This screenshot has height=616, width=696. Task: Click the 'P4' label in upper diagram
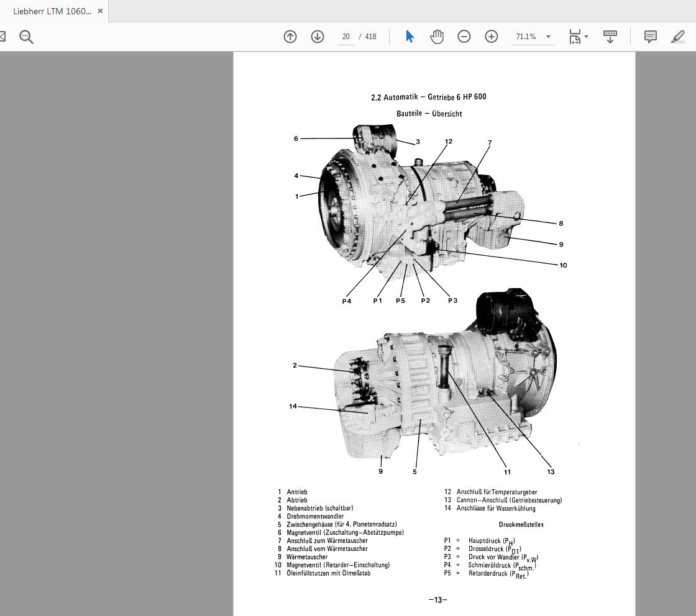coord(347,301)
